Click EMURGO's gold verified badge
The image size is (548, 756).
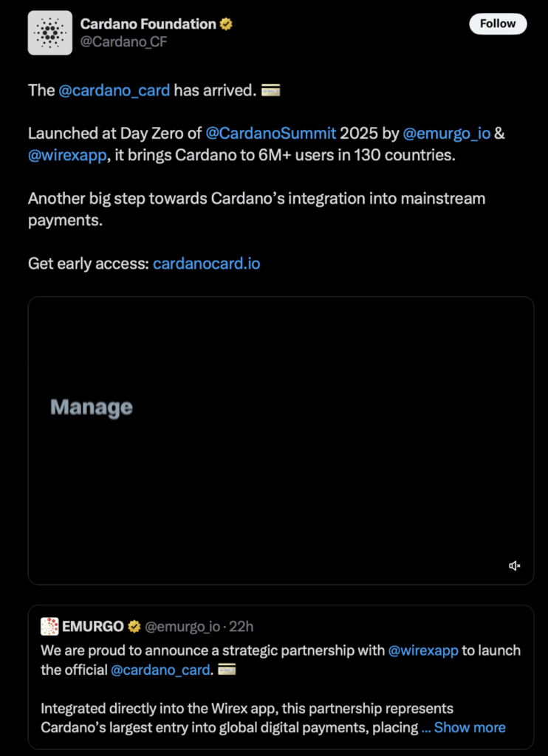[134, 627]
